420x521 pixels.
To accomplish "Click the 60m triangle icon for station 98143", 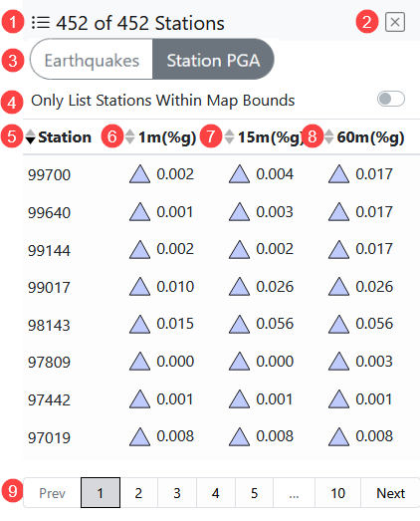I will 338,324.
